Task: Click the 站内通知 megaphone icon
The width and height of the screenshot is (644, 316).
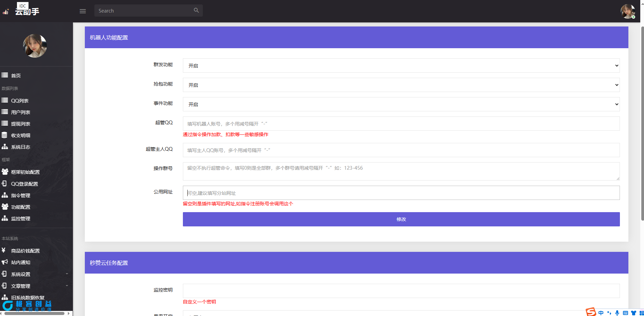Action: pyautogui.click(x=5, y=262)
